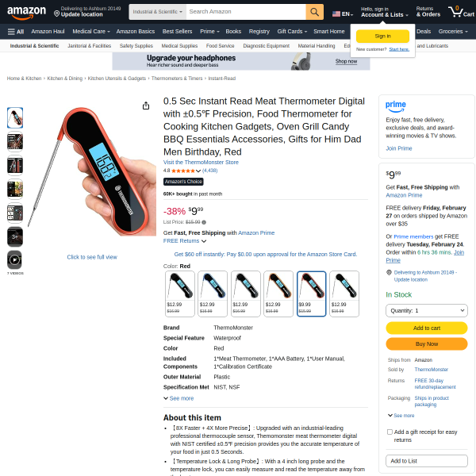476x476 pixels.
Task: Open the shopping cart icon
Action: point(462,12)
